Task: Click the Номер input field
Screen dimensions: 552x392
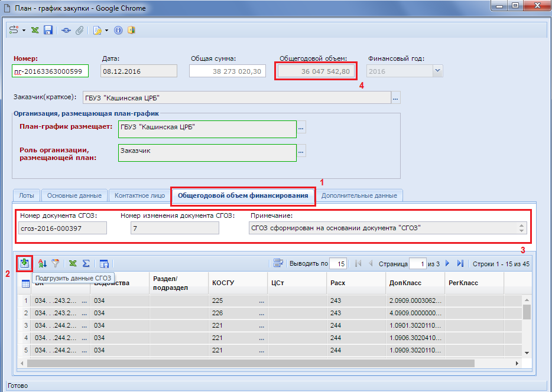Action: click(50, 71)
